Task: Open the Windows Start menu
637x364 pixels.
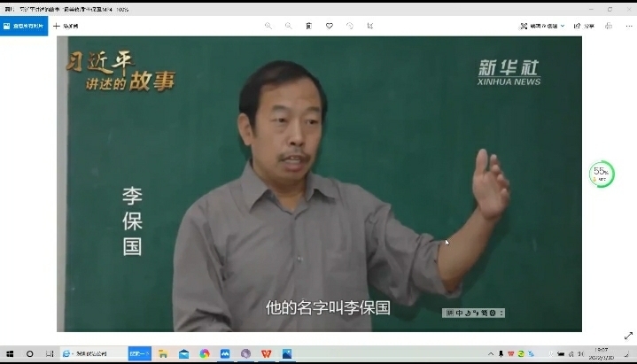Action: click(x=10, y=353)
